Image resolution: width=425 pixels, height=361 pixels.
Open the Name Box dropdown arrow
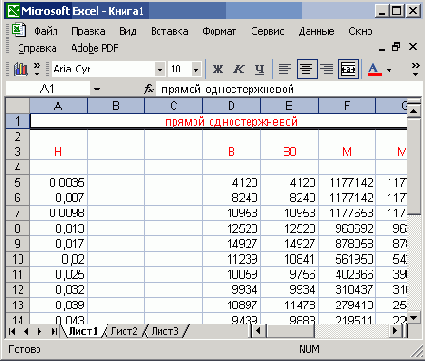(97, 89)
